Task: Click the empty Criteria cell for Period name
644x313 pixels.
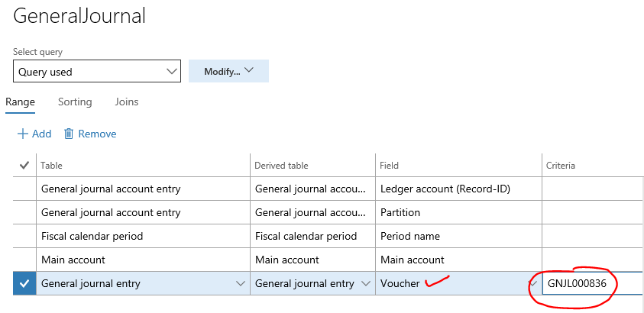Action: (x=593, y=237)
